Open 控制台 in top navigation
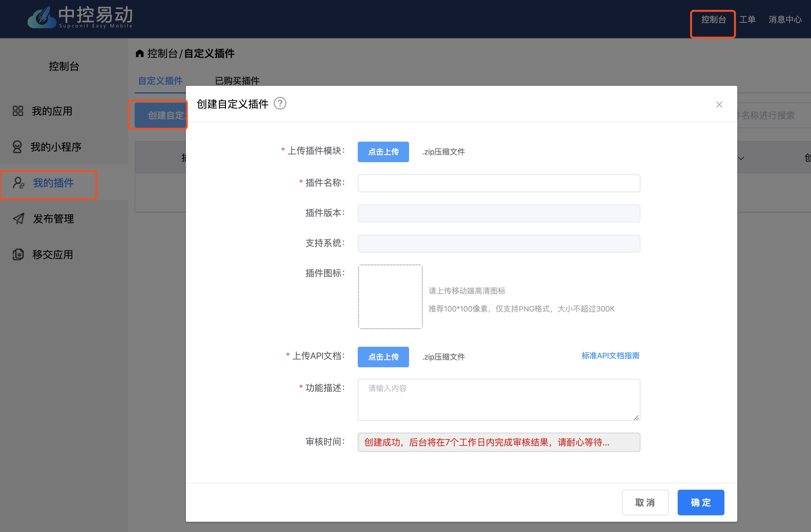Viewport: 811px width, 532px height. point(713,20)
